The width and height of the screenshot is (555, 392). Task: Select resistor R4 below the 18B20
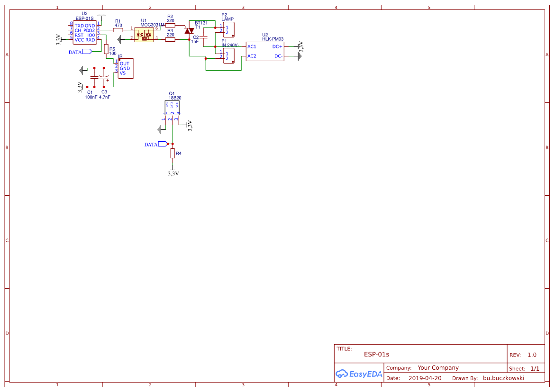tap(173, 153)
